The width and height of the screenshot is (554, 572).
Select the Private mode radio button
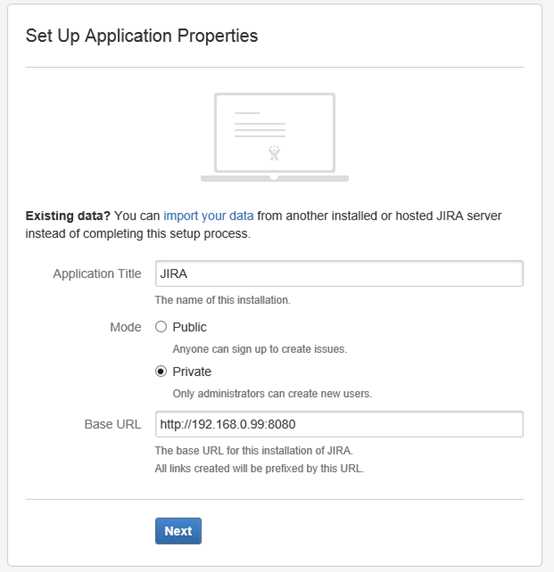(161, 371)
